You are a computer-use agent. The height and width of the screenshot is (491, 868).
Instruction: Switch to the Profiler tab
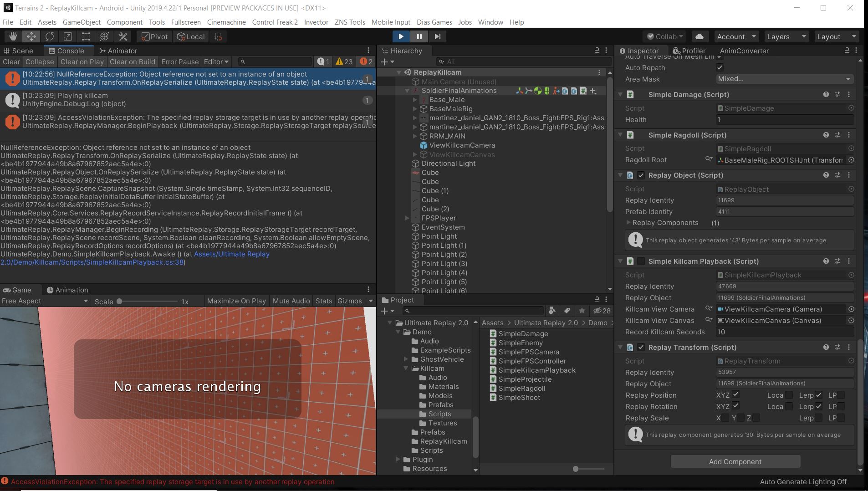tap(689, 51)
